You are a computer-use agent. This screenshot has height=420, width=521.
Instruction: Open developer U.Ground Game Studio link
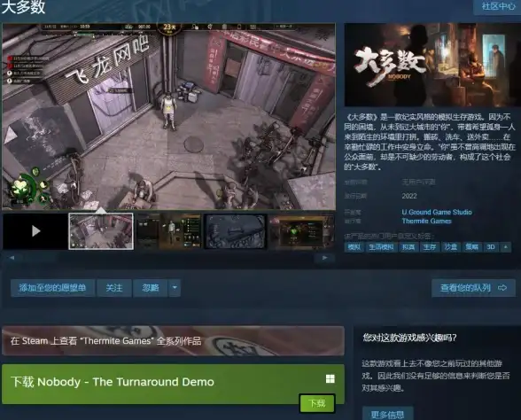tap(437, 212)
